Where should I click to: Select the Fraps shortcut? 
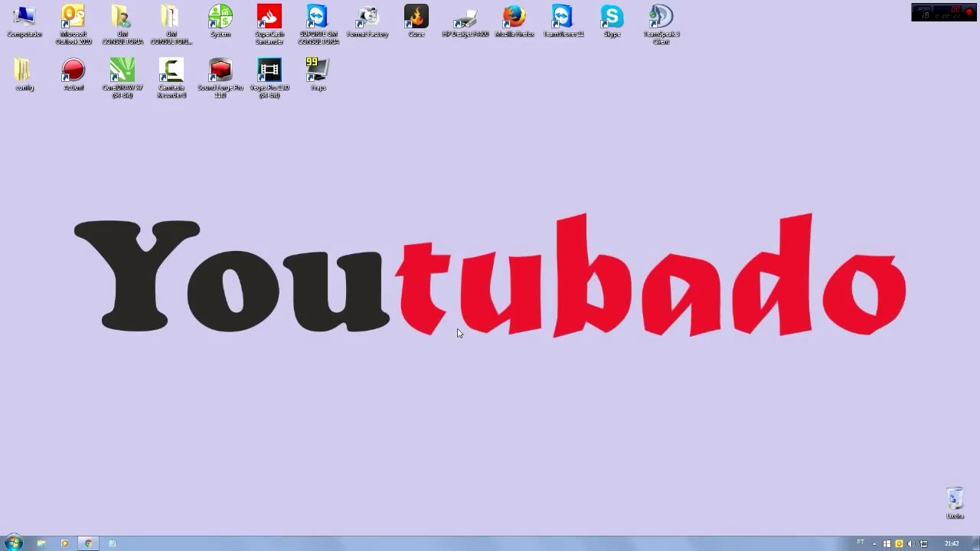[318, 75]
